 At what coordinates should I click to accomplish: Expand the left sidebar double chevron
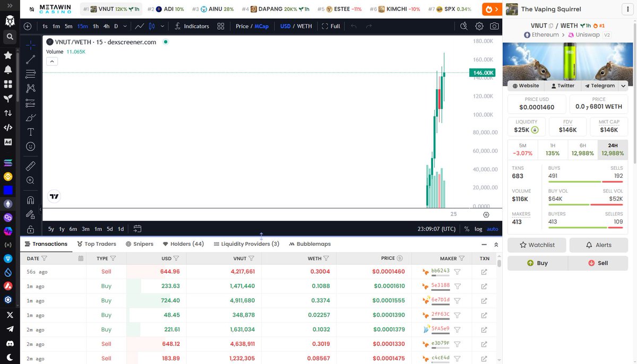[x=9, y=5]
